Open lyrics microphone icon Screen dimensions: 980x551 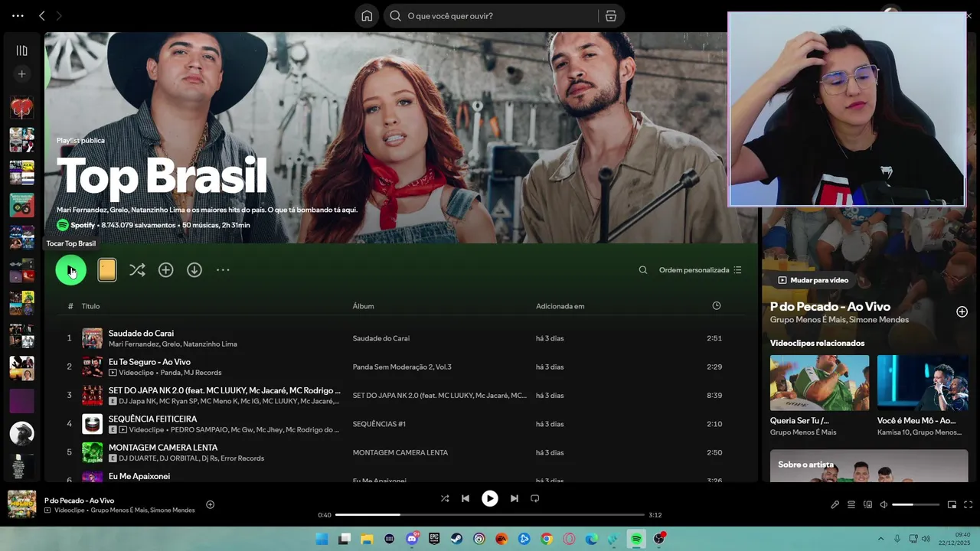[x=835, y=504]
